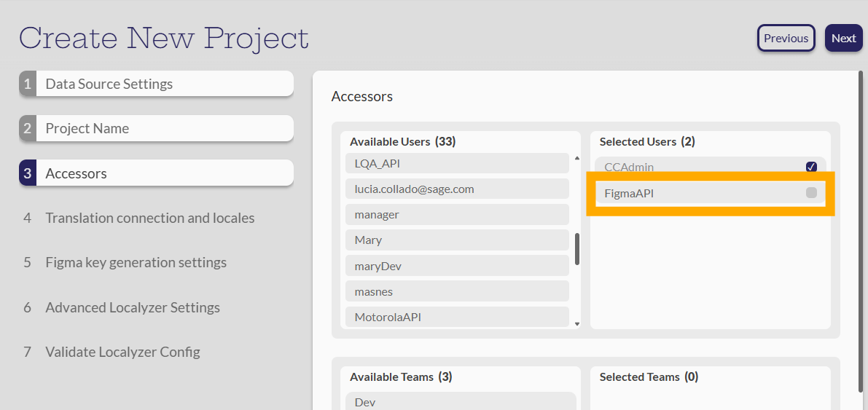This screenshot has height=410, width=868.
Task: Toggle the CCAdmin selected user checkbox
Action: coord(811,167)
